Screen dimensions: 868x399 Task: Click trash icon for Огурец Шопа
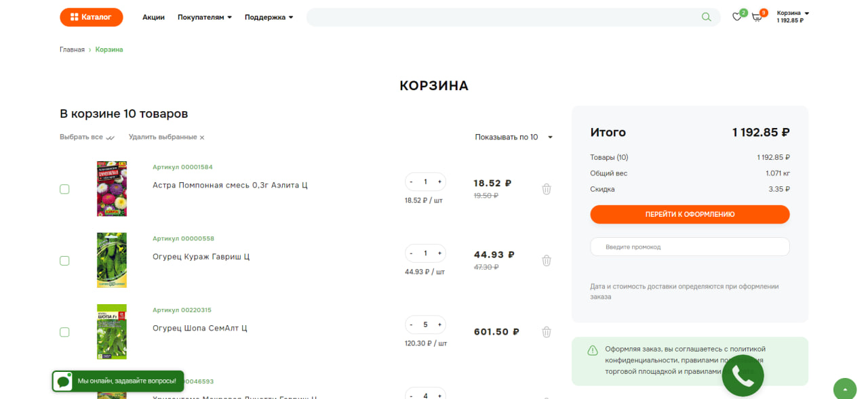pyautogui.click(x=547, y=332)
